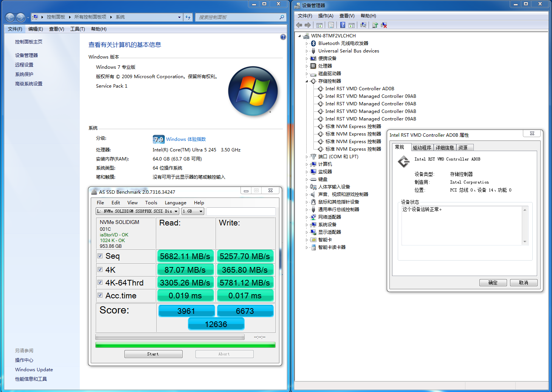This screenshot has width=552, height=392.
Task: Click the green benchmark progress bar
Action: [185, 345]
